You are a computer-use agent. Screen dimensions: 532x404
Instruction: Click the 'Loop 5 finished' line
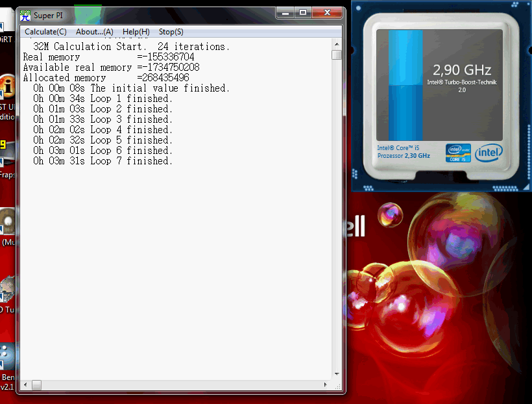coord(103,140)
